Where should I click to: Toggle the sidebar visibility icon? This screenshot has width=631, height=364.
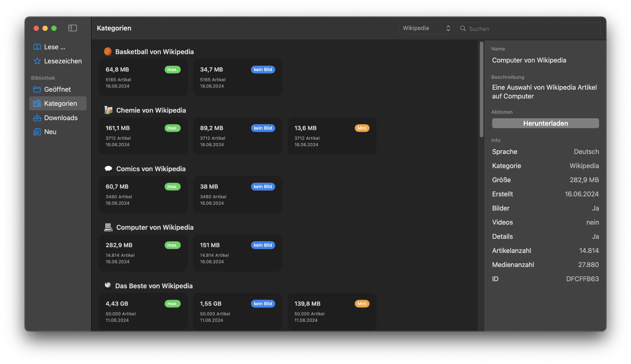[x=73, y=28]
